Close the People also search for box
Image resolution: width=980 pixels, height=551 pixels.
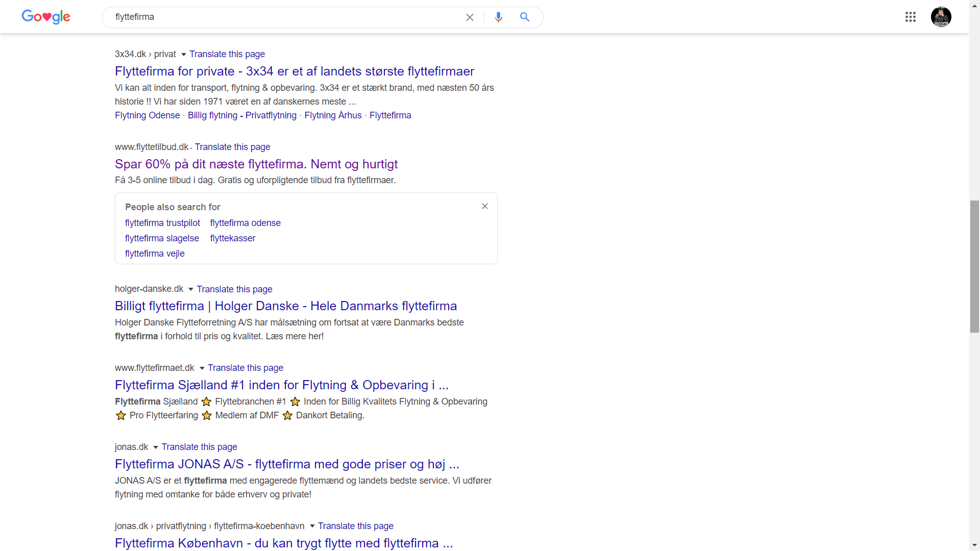485,206
